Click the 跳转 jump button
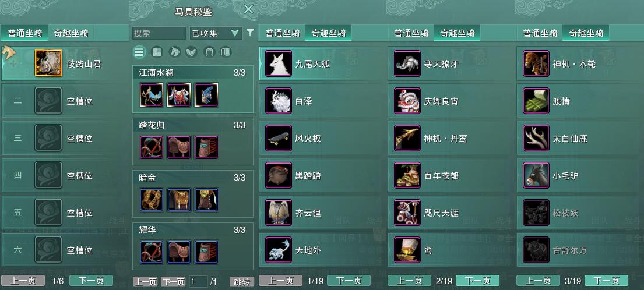Screen dimensions: 644x290 242,281
